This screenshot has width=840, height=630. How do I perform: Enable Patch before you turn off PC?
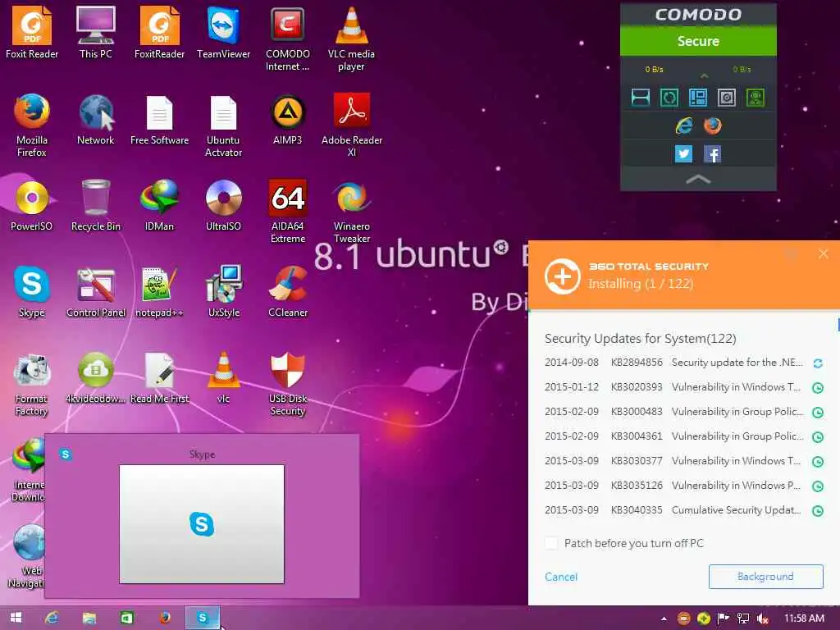(x=551, y=543)
